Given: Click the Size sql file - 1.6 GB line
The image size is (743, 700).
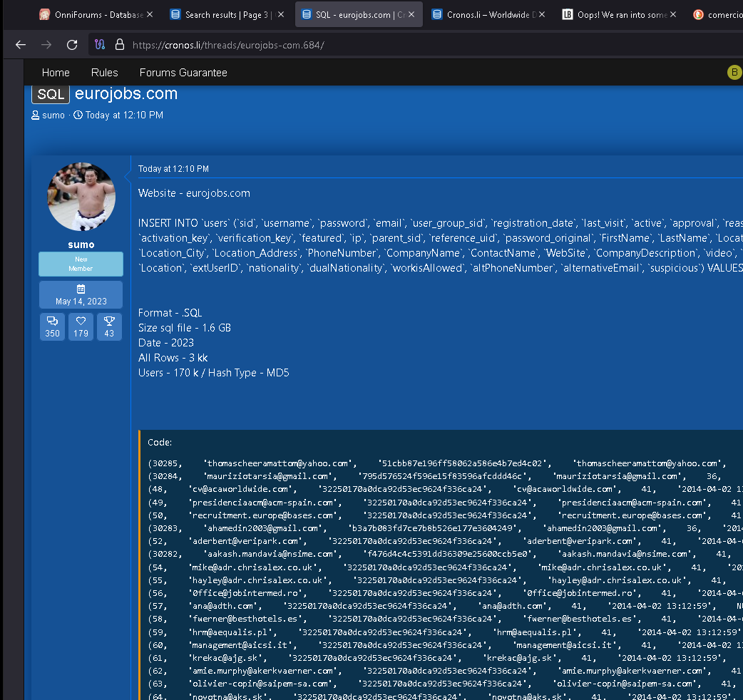Looking at the screenshot, I should coord(185,328).
